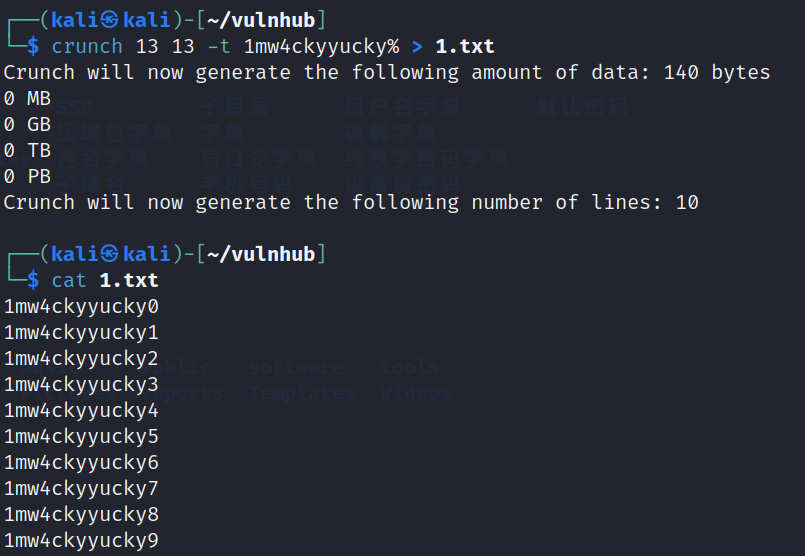Click output line 1mw4ckyyucky0
The width and height of the screenshot is (805, 556).
(x=82, y=306)
